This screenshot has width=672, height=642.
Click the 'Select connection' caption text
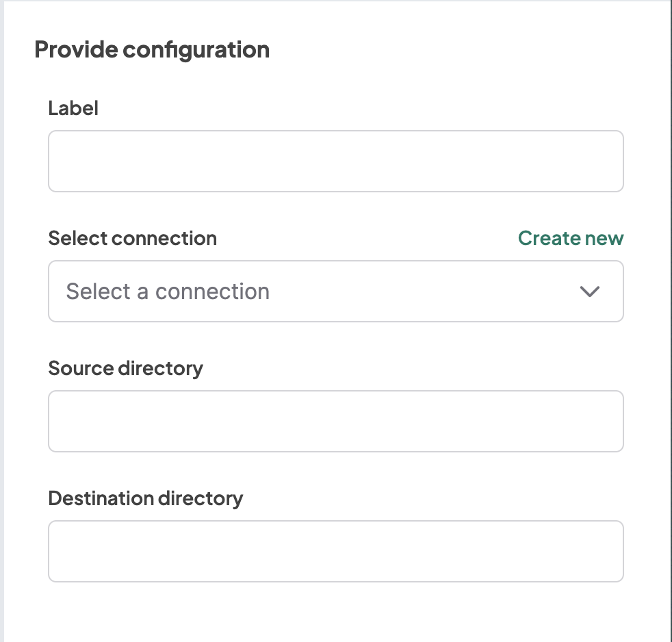(133, 238)
